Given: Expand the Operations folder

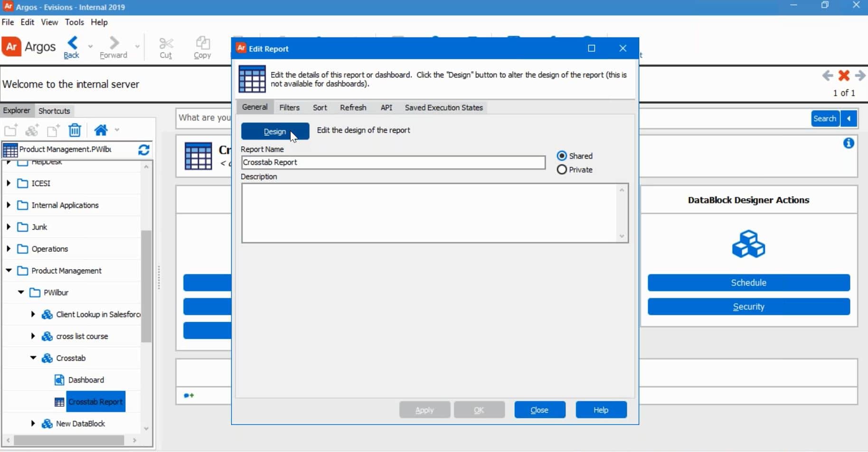Looking at the screenshot, I should click(8, 249).
